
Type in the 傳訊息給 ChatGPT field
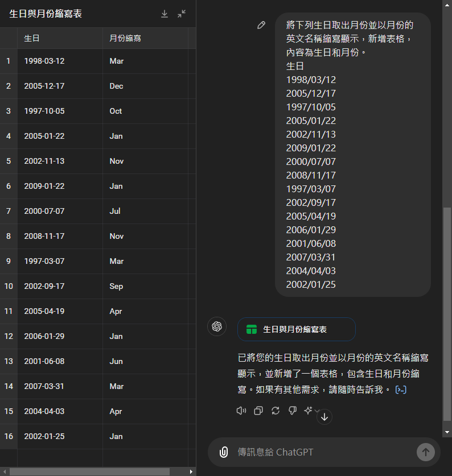(x=324, y=452)
